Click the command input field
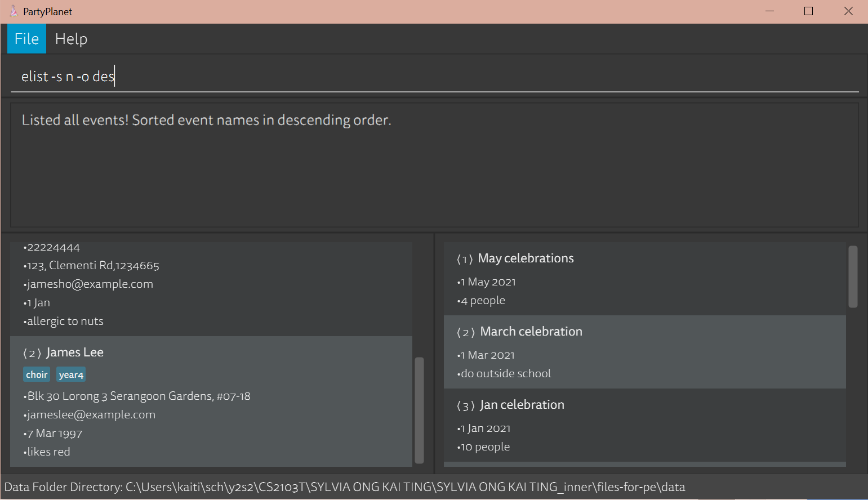Viewport: 868px width, 500px height. [434, 77]
